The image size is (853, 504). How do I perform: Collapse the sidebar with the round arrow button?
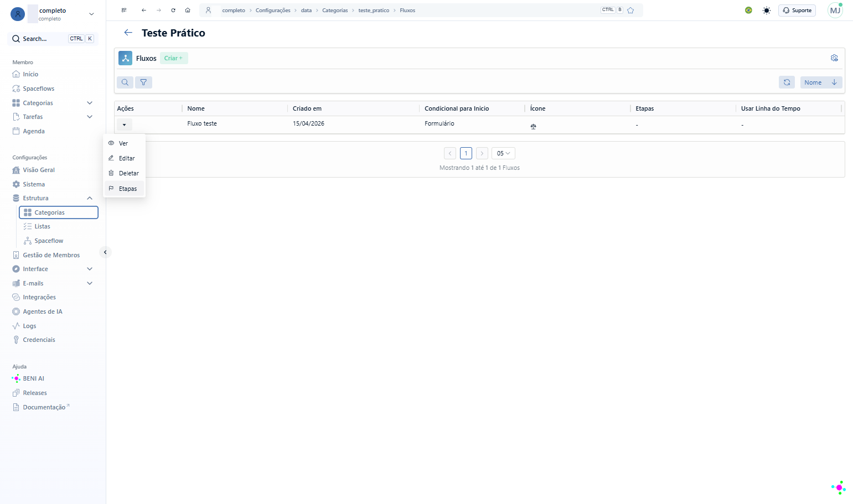click(105, 252)
